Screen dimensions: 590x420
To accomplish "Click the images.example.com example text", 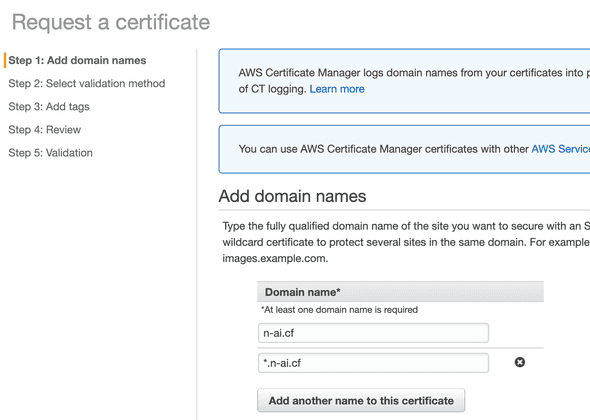I will 275,258.
